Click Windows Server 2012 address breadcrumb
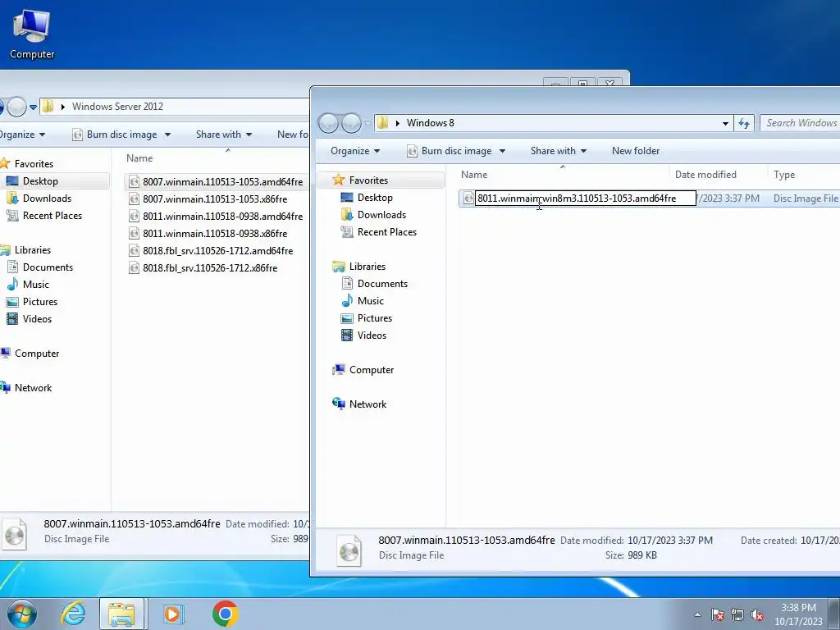Screen dimensions: 840x630 pos(117,106)
